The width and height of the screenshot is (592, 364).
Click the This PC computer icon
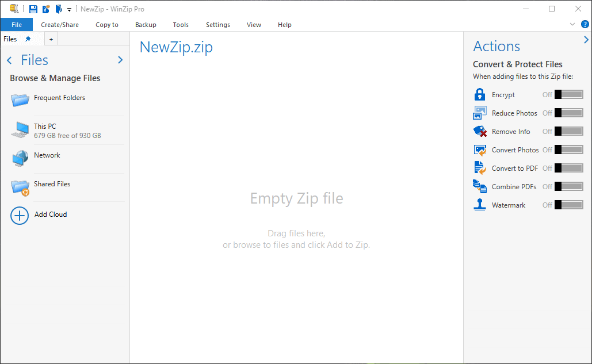click(x=20, y=130)
